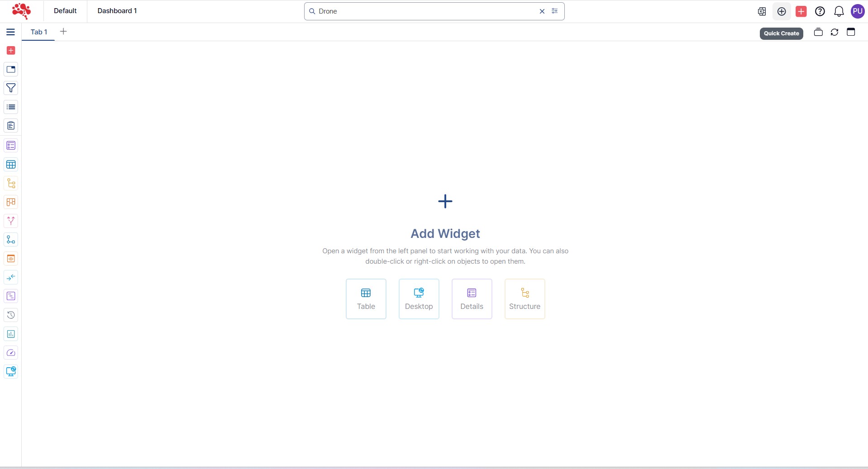The height and width of the screenshot is (469, 868).
Task: Add a Structure widget
Action: (525, 299)
